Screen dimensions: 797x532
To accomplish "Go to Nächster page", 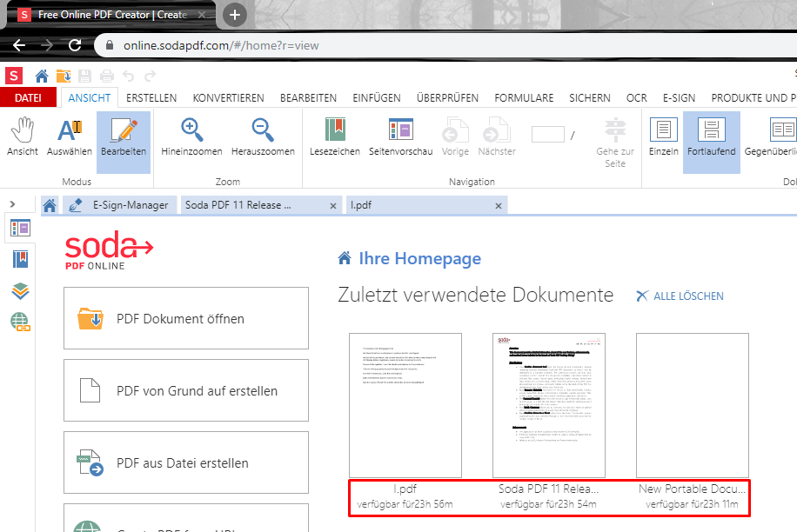I will [497, 137].
